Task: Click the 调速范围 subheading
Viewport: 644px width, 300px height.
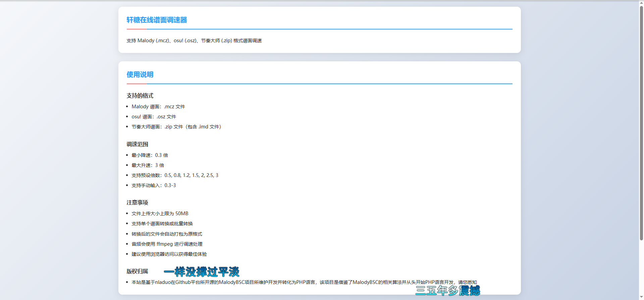Action: point(137,144)
